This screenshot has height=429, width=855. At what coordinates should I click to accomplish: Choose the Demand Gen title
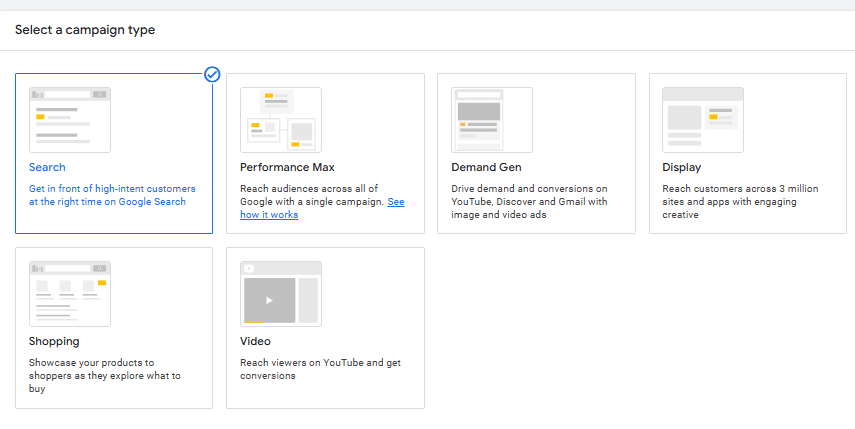pyautogui.click(x=486, y=167)
